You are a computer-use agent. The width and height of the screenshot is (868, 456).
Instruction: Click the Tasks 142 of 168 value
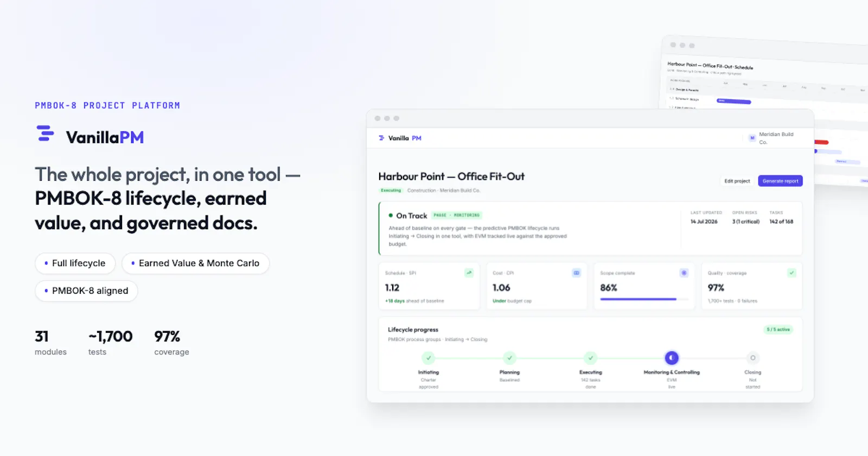(x=781, y=221)
